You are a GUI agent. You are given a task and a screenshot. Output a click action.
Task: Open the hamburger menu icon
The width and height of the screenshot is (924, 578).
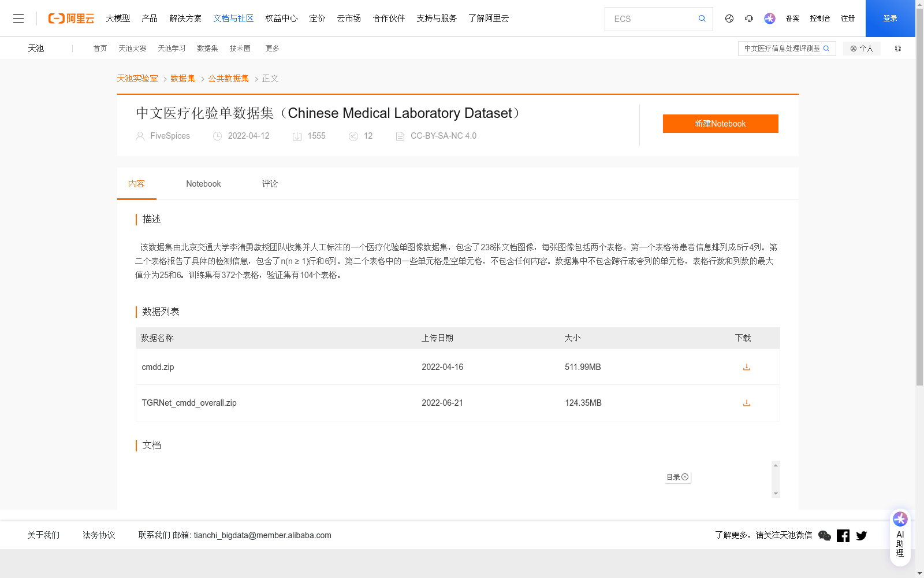18,18
